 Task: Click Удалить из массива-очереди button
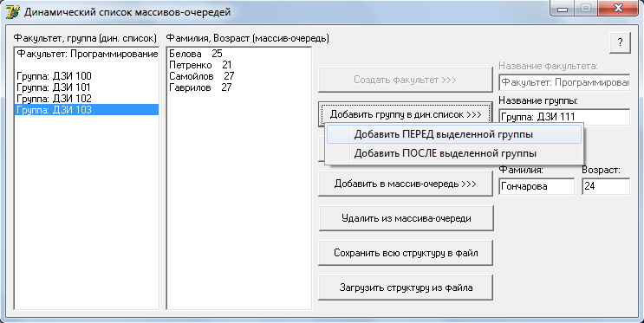406,218
